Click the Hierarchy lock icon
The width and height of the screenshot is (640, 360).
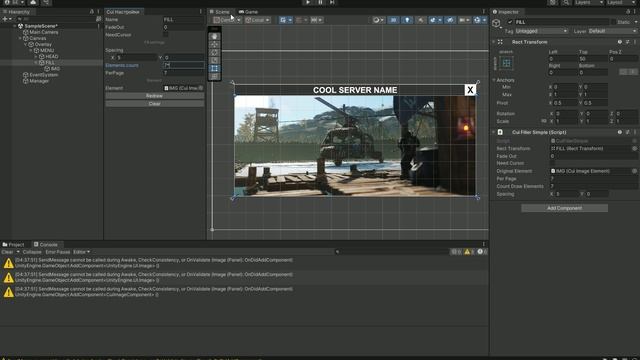91,12
